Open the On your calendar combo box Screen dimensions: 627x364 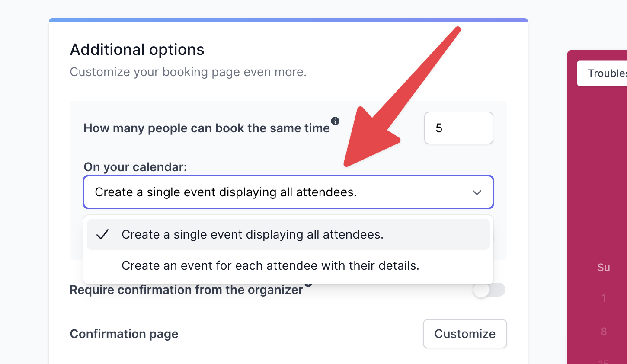click(288, 192)
